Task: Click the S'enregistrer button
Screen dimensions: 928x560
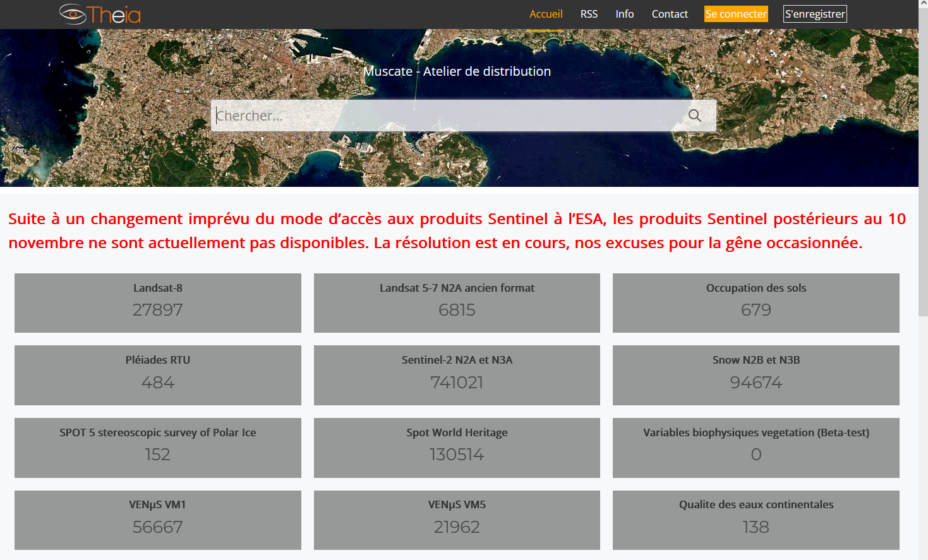Action: [x=815, y=14]
